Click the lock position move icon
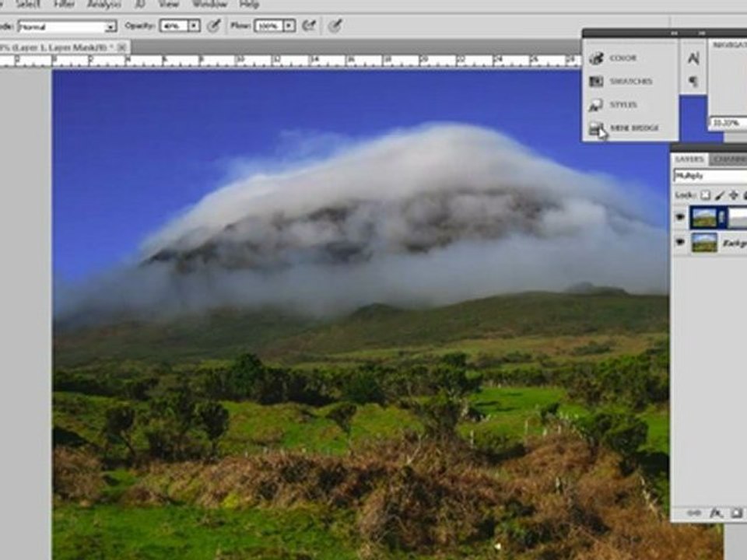 click(x=734, y=195)
